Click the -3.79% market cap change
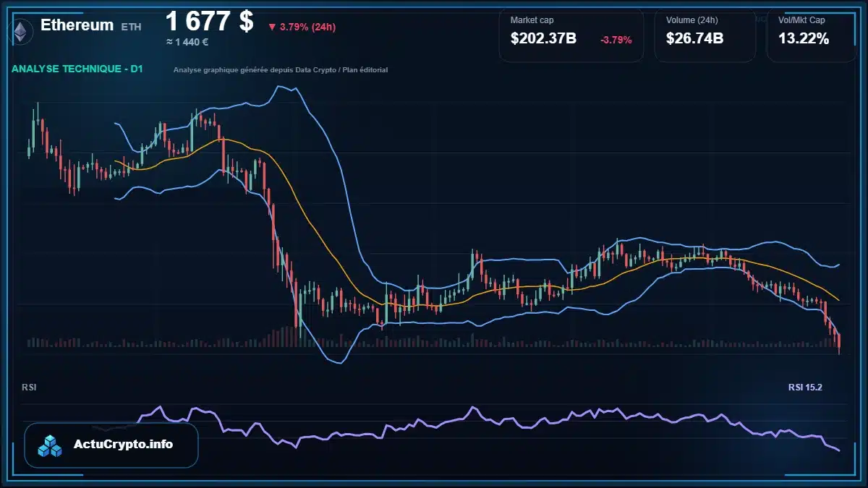Screen dimensions: 868x488 616,40
